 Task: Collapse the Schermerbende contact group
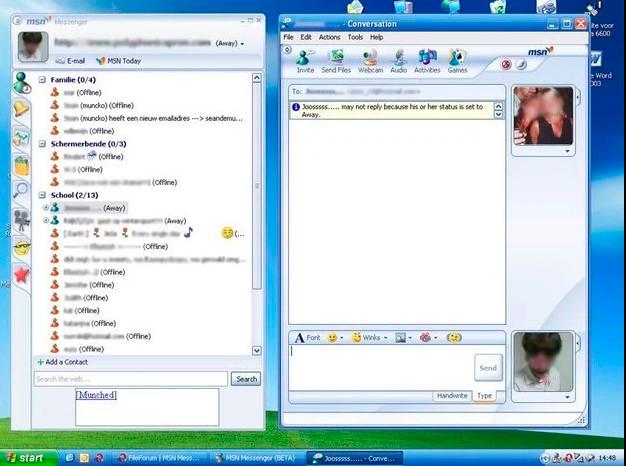[42, 144]
